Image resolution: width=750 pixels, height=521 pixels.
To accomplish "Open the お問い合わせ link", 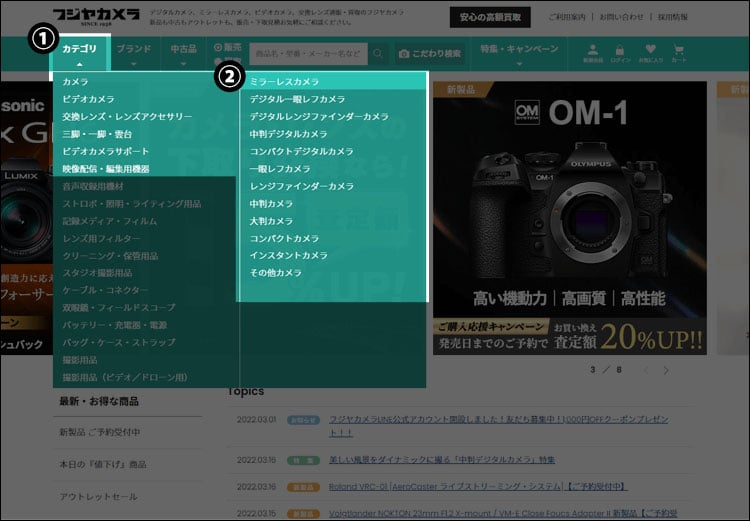I will [621, 17].
